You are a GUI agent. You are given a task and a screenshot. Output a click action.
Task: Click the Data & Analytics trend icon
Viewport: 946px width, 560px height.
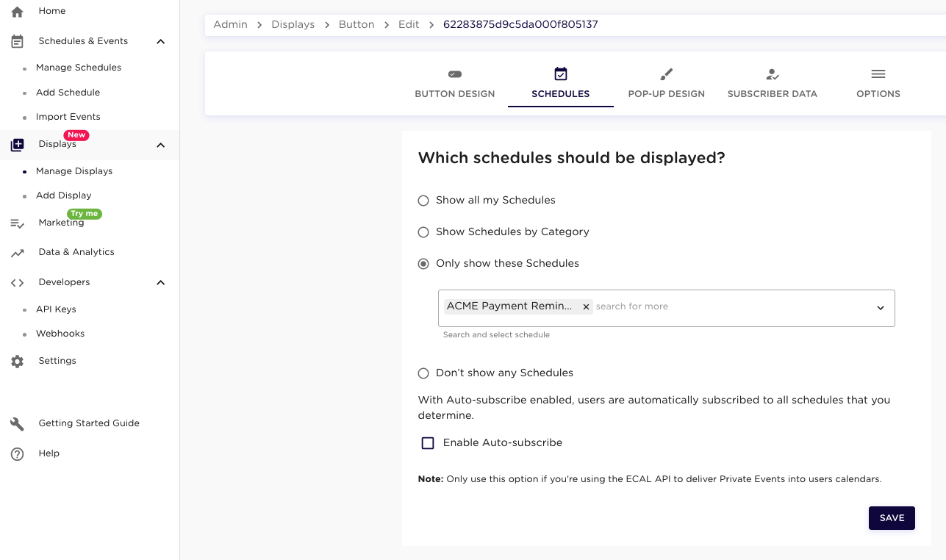pos(17,253)
